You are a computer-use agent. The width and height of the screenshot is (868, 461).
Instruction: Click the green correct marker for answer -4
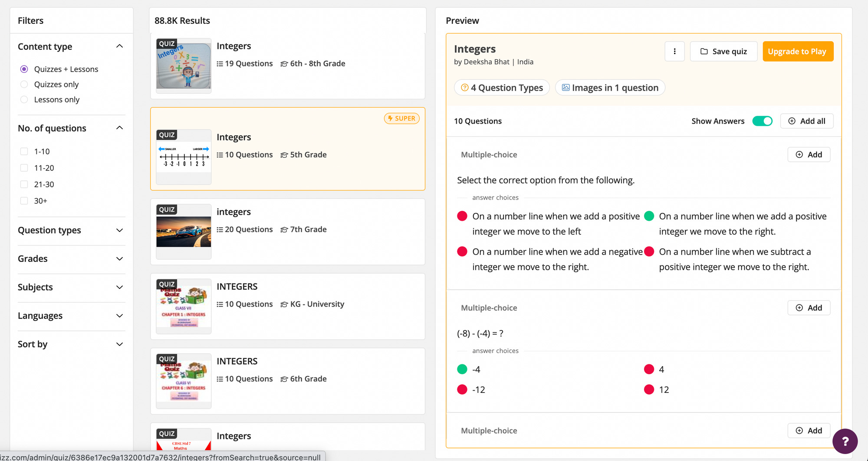[462, 369]
